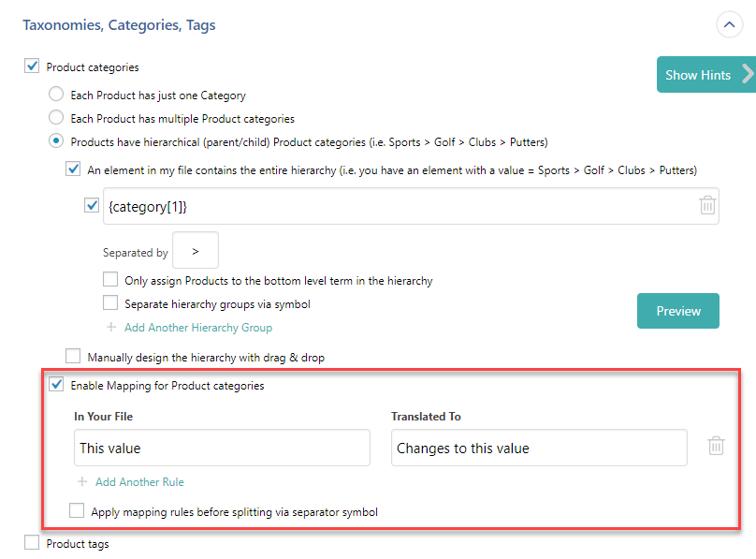Enable the Product tags checkbox

(32, 542)
